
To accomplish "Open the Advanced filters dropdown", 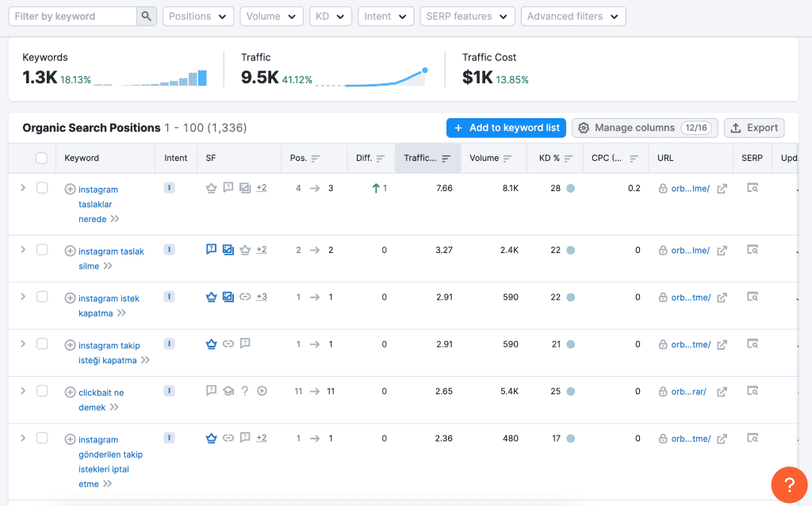I will click(x=573, y=16).
